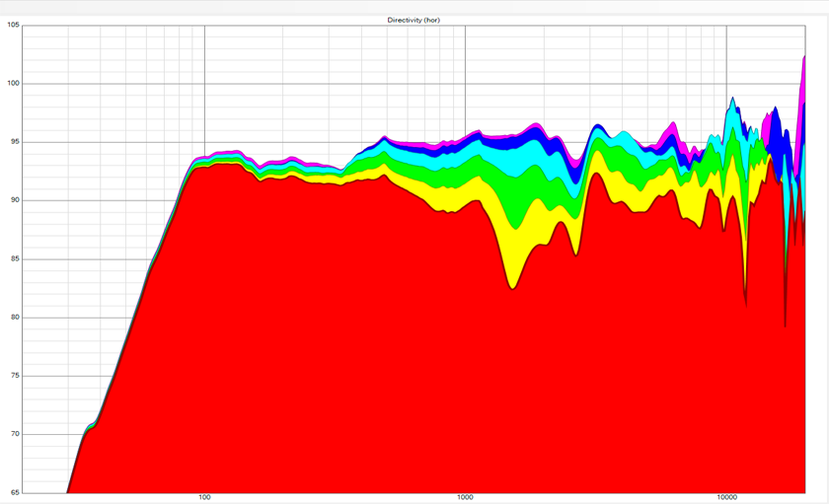
Task: Click the 90 level axis label
Action: pos(15,200)
